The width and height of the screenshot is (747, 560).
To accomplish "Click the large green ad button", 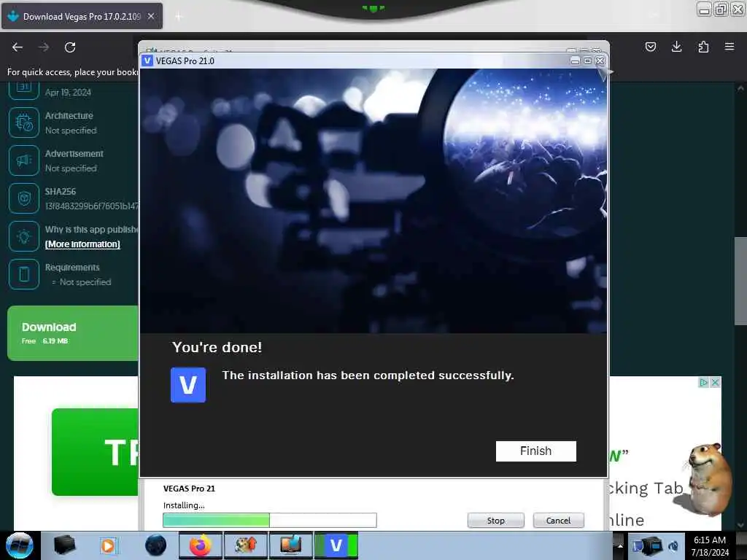I will [95, 452].
